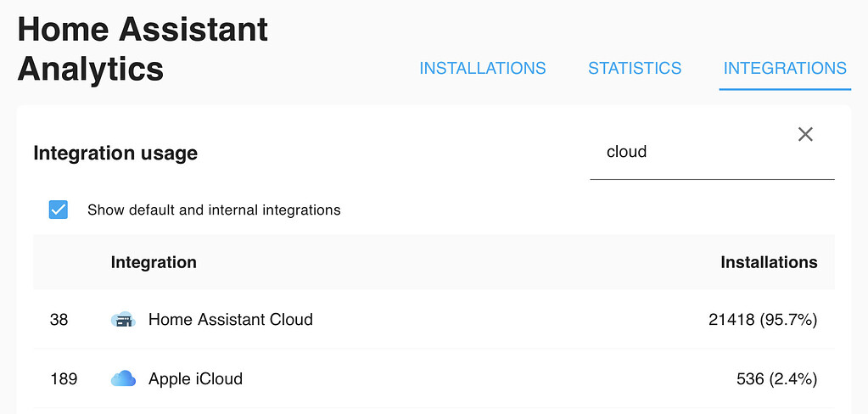Viewport: 868px width, 414px height.
Task: Sort by the Integration column header
Action: click(x=154, y=262)
